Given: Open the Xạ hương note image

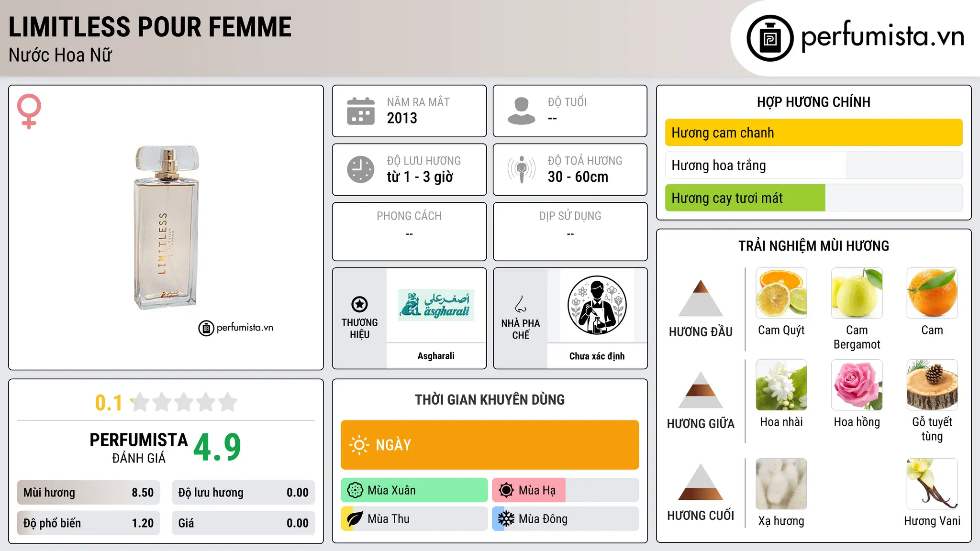Looking at the screenshot, I should 781,484.
